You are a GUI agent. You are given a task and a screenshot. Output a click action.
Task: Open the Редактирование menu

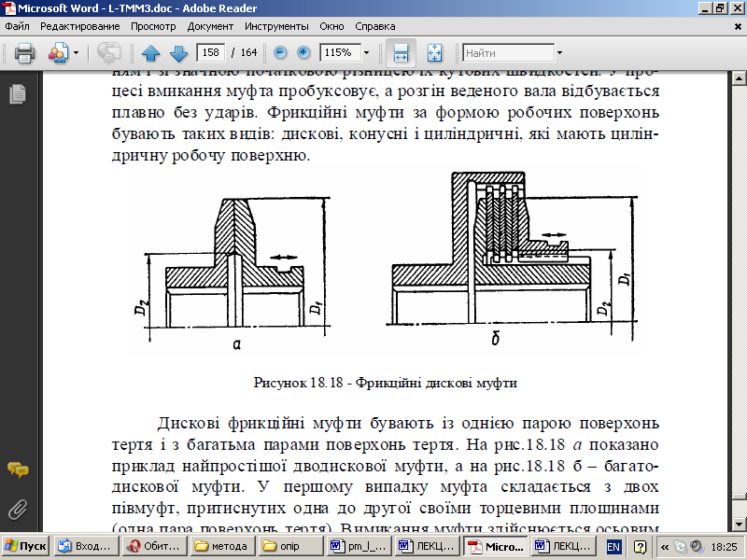tap(80, 27)
